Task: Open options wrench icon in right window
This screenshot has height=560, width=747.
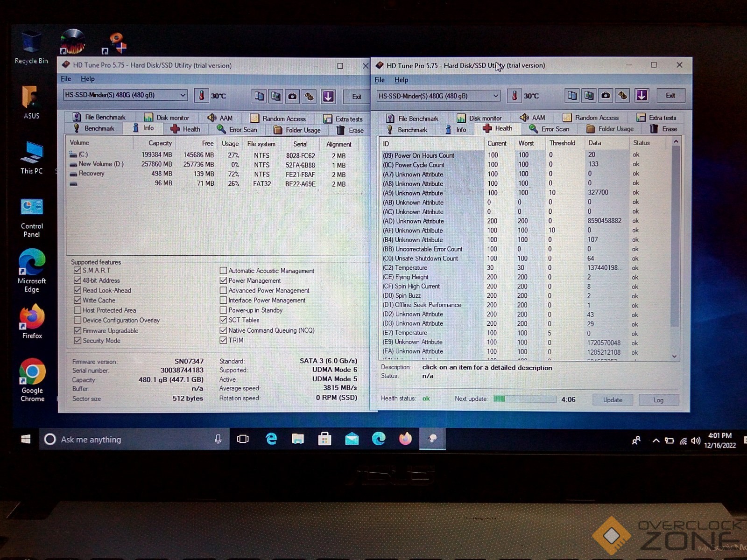Action: pyautogui.click(x=622, y=95)
